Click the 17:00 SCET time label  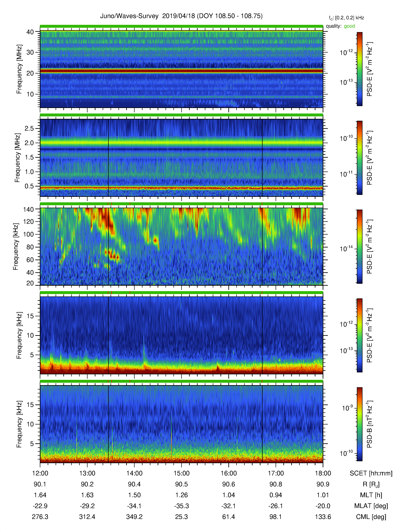276,473
